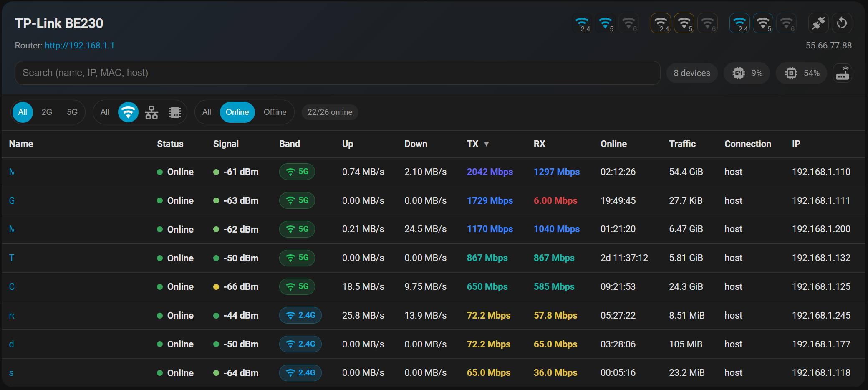This screenshot has width=868, height=390.
Task: Switch to the 5G band filter
Action: [72, 112]
